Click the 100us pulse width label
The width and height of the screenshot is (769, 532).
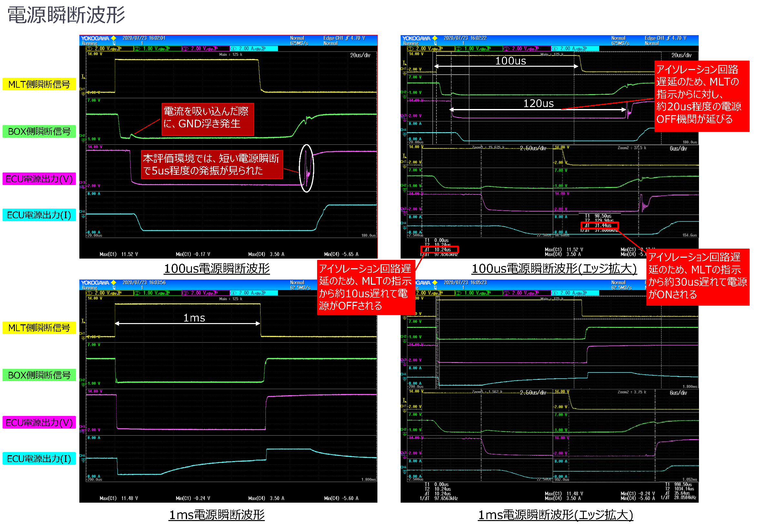[x=510, y=61]
